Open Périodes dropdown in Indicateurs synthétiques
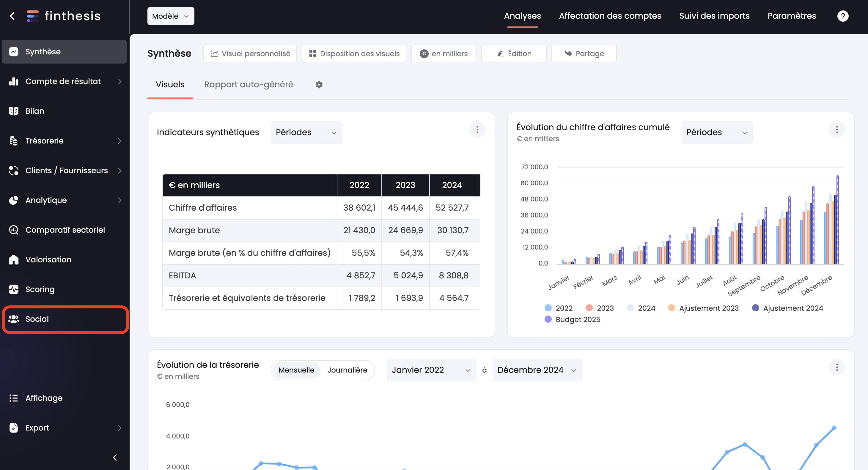Image resolution: width=868 pixels, height=470 pixels. 306,132
